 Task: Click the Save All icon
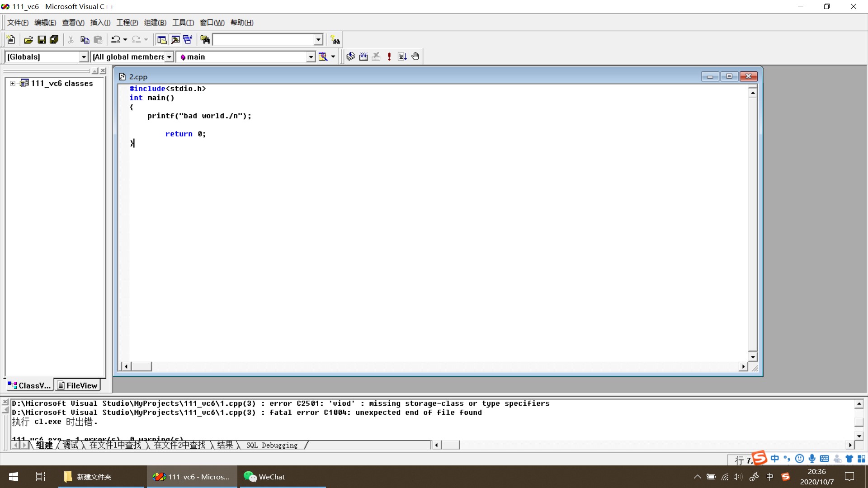54,40
